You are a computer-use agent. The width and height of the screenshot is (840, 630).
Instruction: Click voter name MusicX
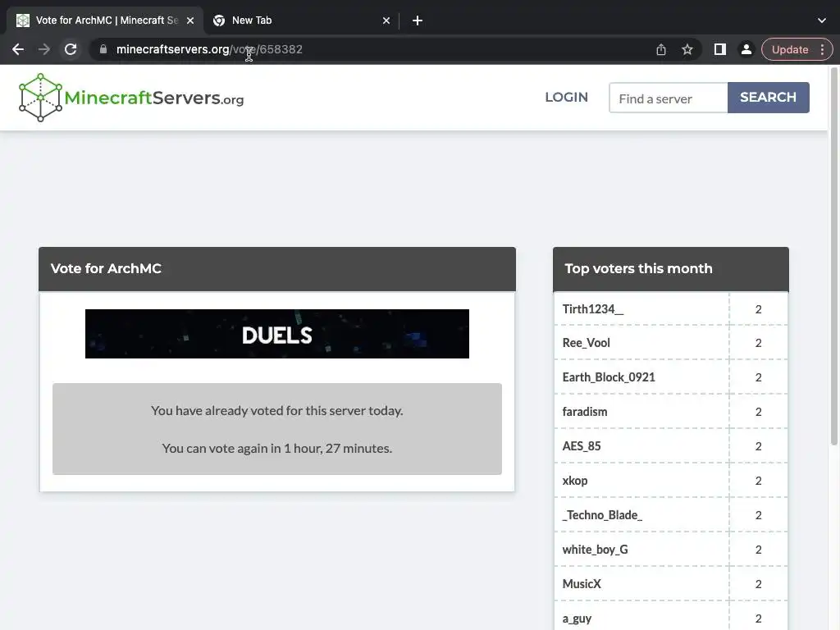pyautogui.click(x=582, y=584)
